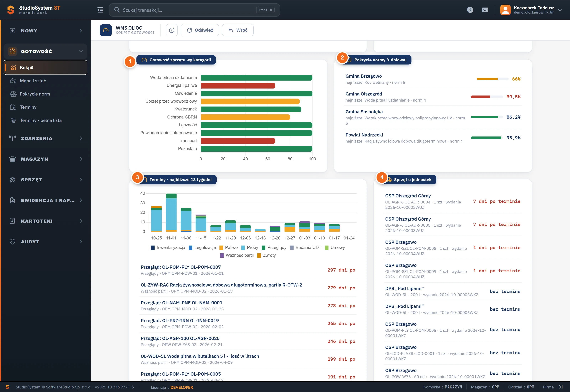The height and width of the screenshot is (392, 570).
Task: Expand the NOWY menu section
Action: (46, 31)
